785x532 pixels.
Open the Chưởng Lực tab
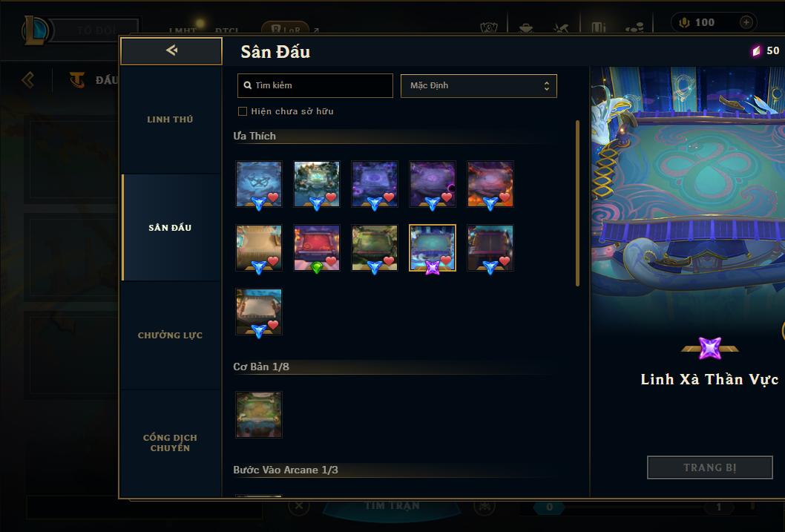click(170, 335)
